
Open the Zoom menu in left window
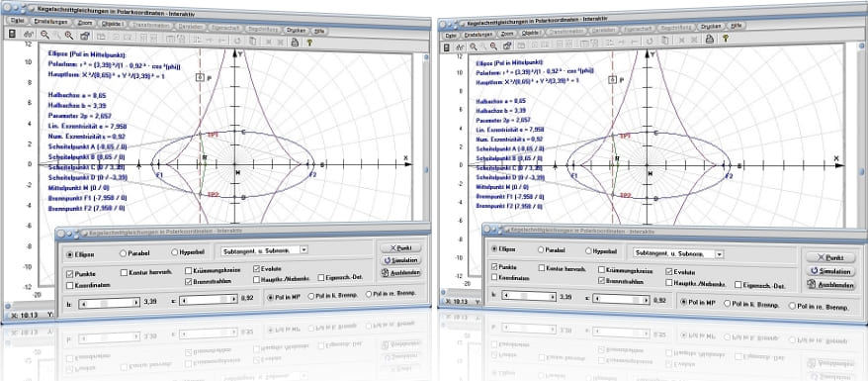[x=85, y=24]
